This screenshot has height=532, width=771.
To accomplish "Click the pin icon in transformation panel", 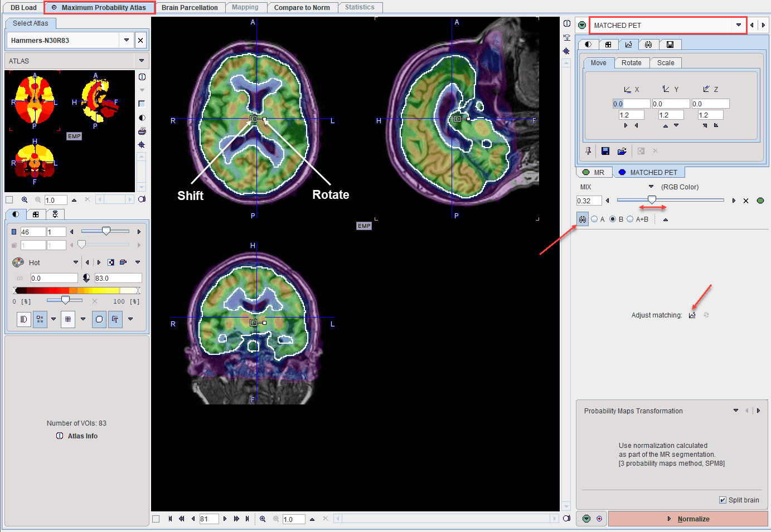I will click(588, 151).
